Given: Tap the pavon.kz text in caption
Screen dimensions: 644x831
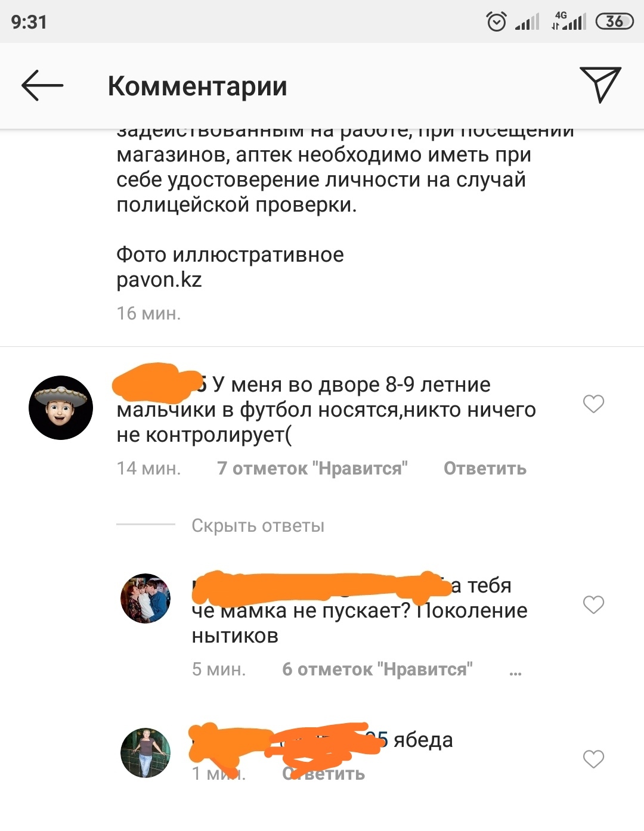Looking at the screenshot, I should tap(159, 280).
